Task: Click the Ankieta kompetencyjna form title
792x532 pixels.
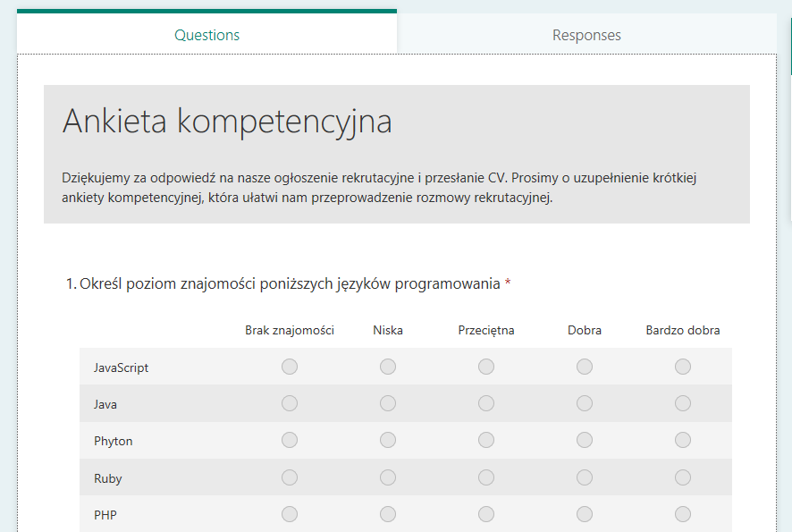Action: tap(227, 122)
